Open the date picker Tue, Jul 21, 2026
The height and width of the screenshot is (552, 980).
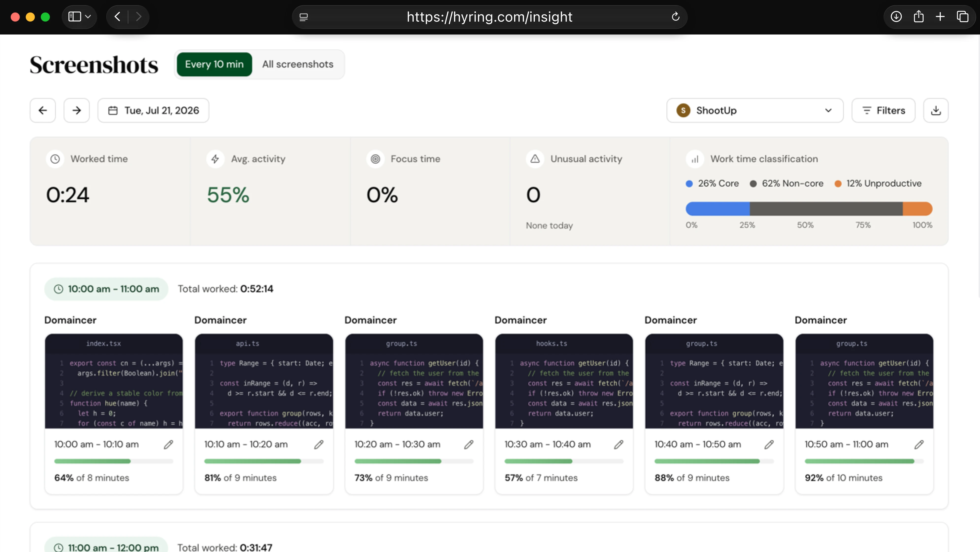pos(153,110)
